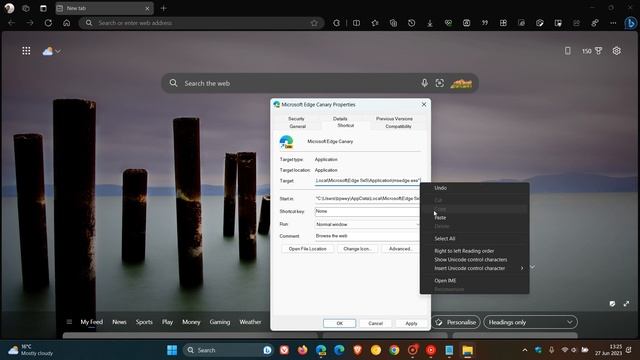Switch to the Sports feed tab
Screen dimensions: 640x360
[144, 322]
